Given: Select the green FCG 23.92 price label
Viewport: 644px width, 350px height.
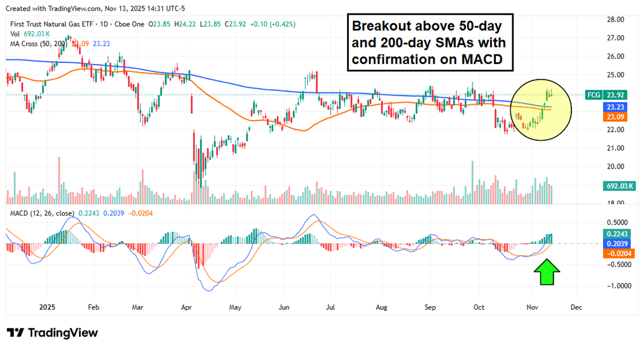Looking at the screenshot, I should (x=607, y=94).
